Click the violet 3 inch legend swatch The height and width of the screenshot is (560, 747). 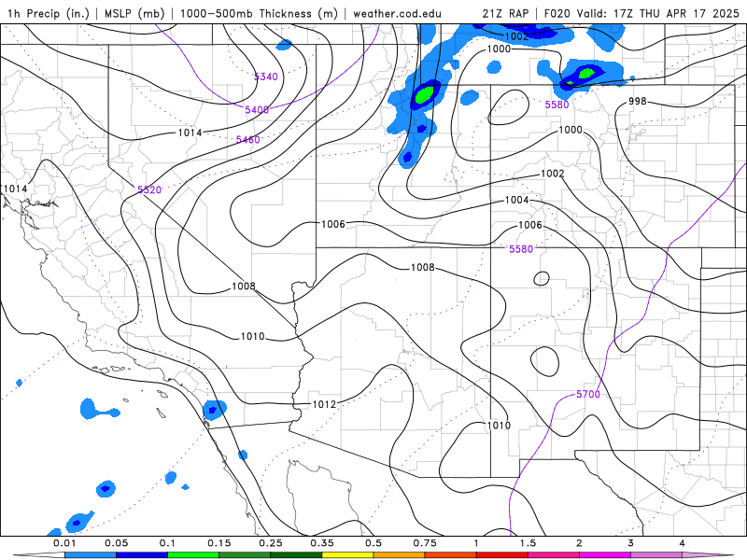(x=656, y=555)
